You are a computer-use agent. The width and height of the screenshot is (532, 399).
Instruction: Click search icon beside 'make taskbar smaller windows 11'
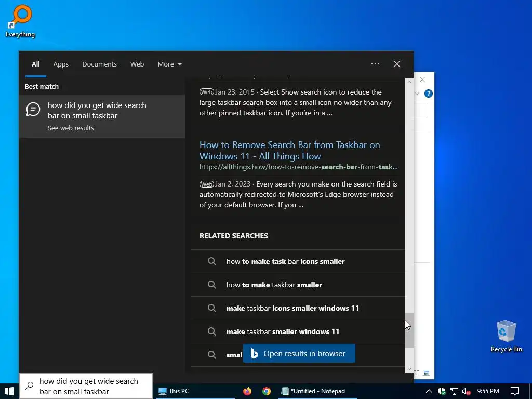point(212,331)
